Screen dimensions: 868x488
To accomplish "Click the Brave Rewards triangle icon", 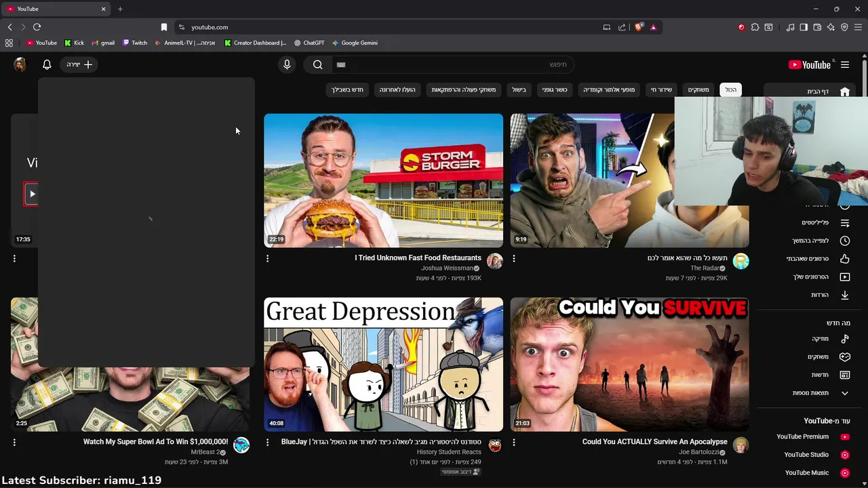I will point(653,27).
